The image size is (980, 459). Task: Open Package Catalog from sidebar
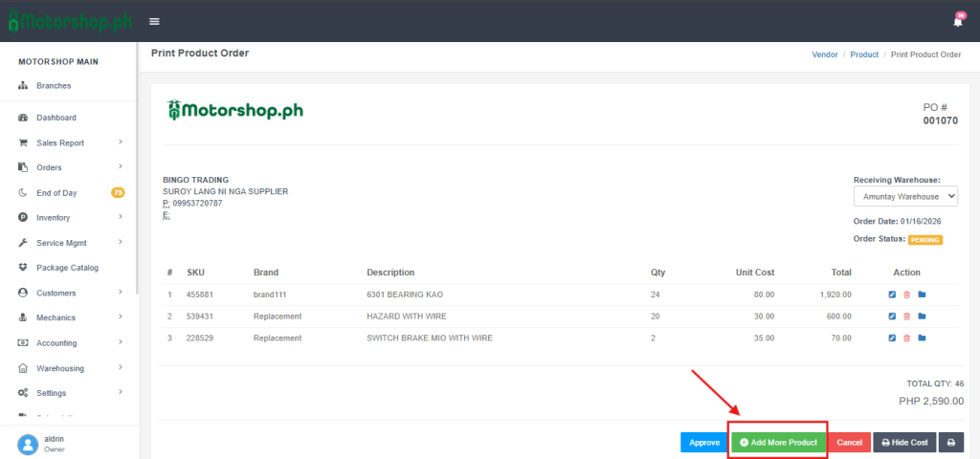click(67, 268)
